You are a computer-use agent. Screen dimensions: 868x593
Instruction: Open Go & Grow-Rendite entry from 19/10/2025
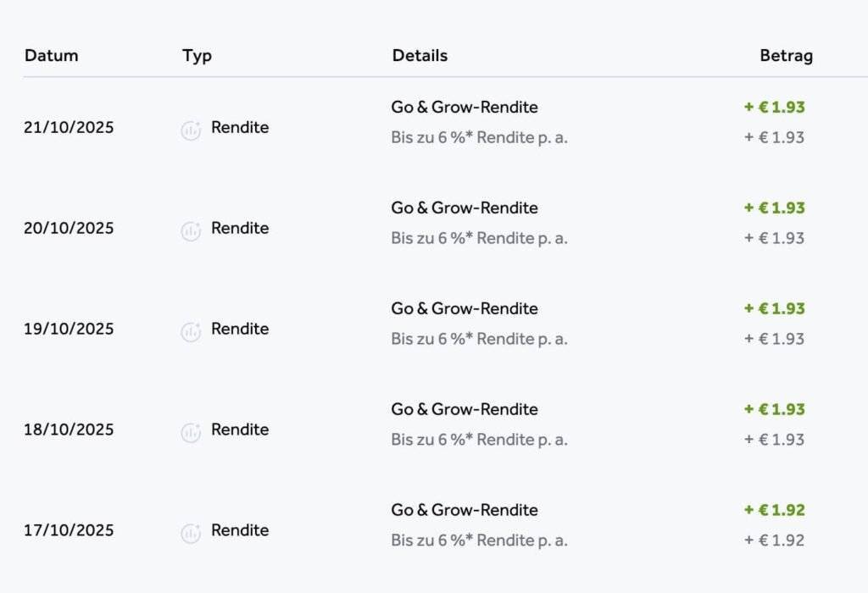coord(465,309)
